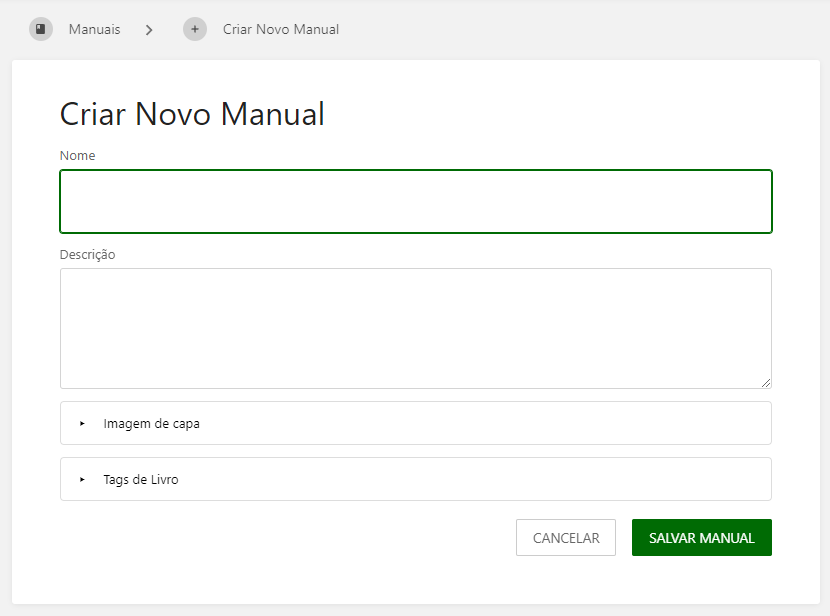830x616 pixels.
Task: Click the Cancelar button
Action: pyautogui.click(x=566, y=538)
